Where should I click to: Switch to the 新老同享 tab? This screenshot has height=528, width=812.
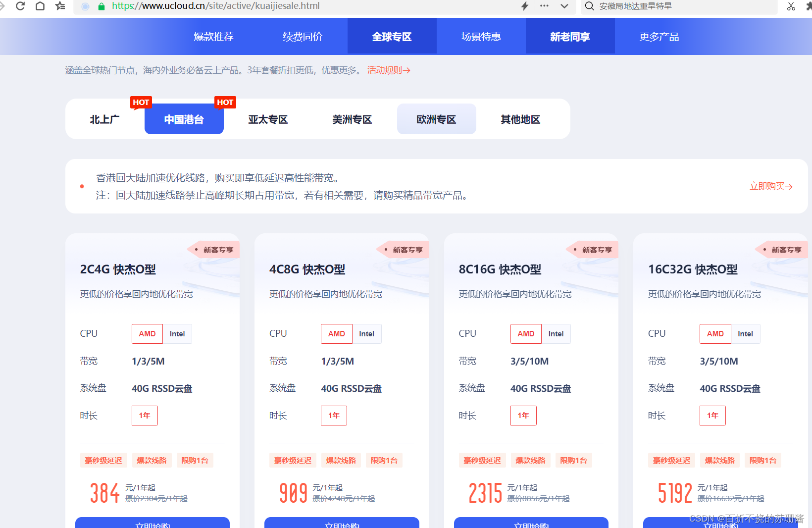click(570, 36)
